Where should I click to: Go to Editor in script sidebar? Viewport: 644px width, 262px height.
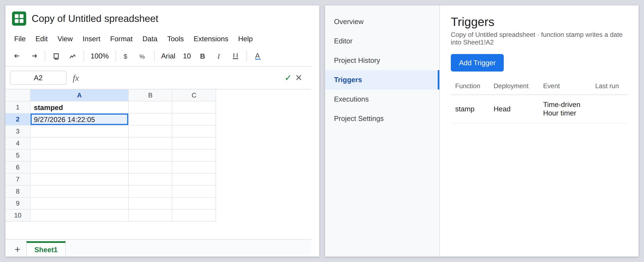[382, 41]
